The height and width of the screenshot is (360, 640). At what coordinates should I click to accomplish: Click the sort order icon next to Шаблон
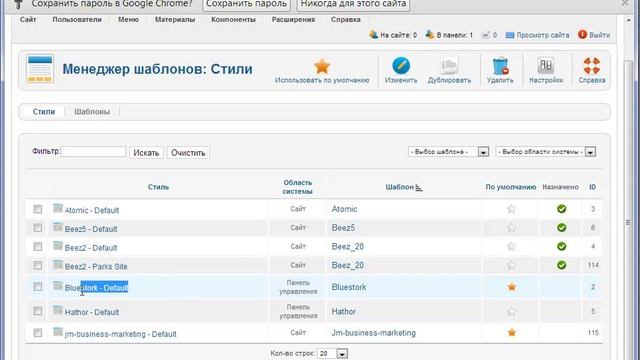(x=419, y=187)
